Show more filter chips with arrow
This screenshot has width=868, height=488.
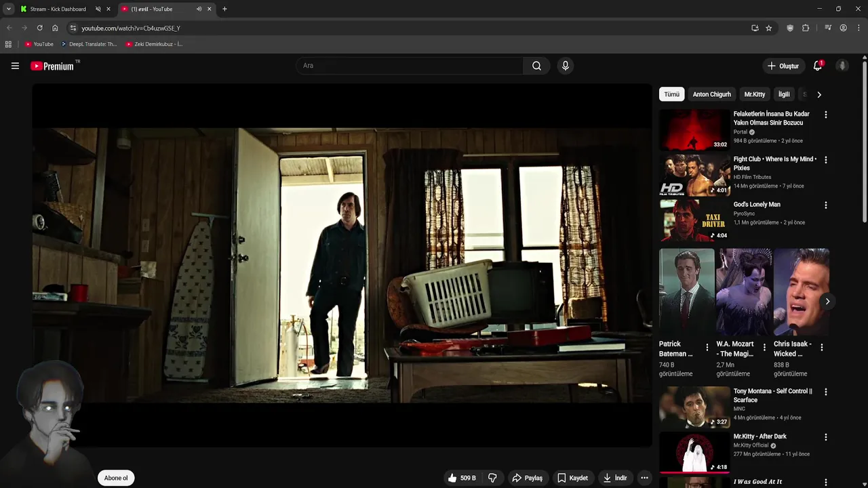tap(818, 94)
